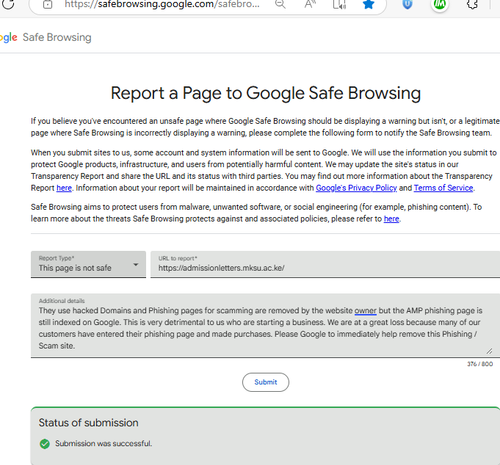
Task: Click the zoom out magnifier icon
Action: [280, 4]
